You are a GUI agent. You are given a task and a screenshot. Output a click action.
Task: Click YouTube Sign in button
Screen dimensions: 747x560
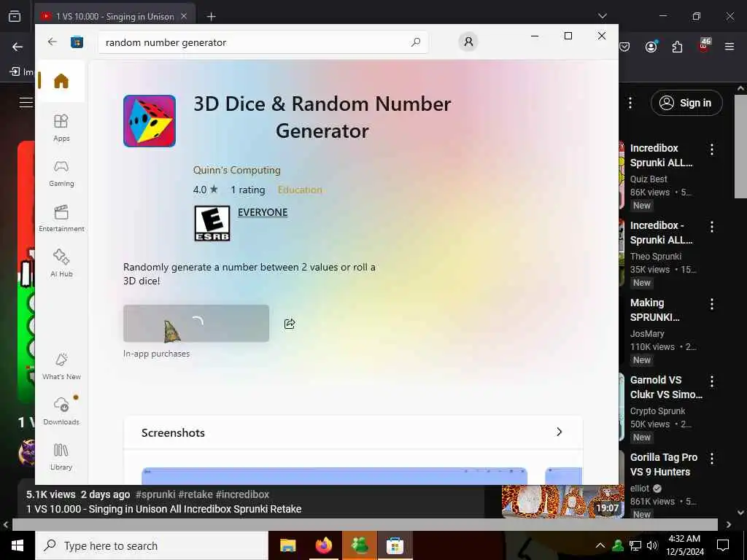coord(686,103)
